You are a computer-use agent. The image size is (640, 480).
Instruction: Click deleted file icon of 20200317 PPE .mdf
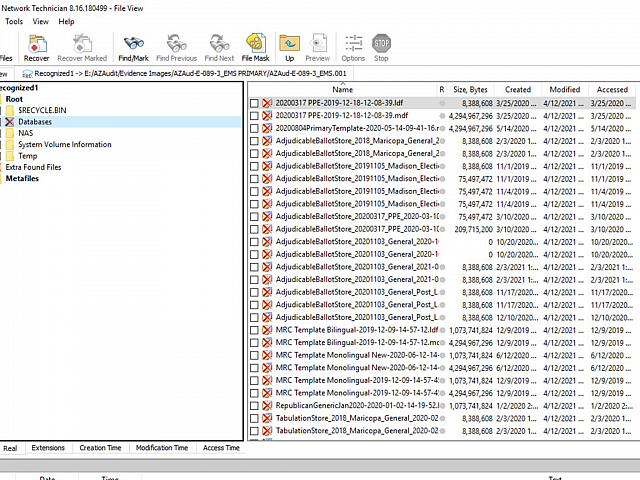267,116
